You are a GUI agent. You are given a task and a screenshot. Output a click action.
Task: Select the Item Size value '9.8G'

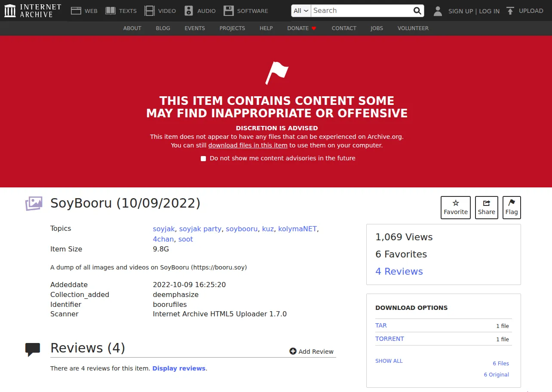tap(161, 249)
